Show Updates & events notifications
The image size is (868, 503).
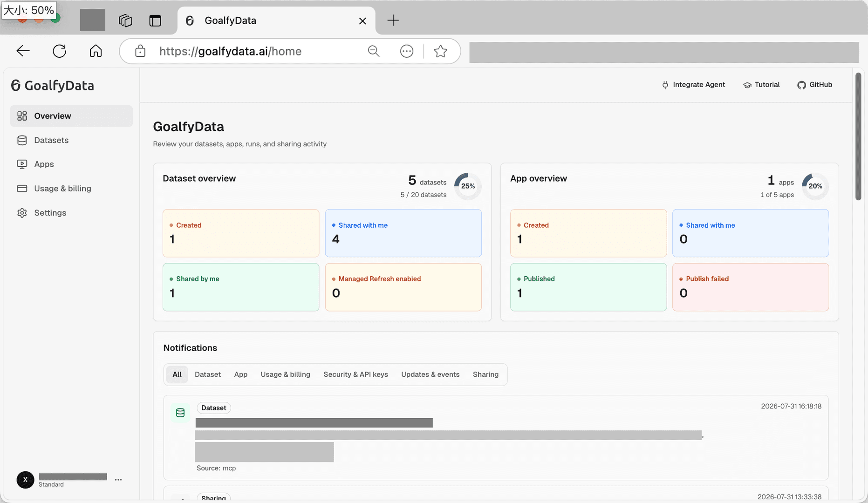[x=431, y=374]
